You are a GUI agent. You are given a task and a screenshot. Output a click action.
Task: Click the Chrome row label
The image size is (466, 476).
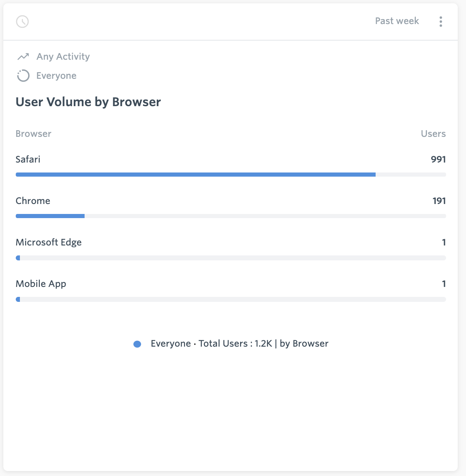pos(33,201)
